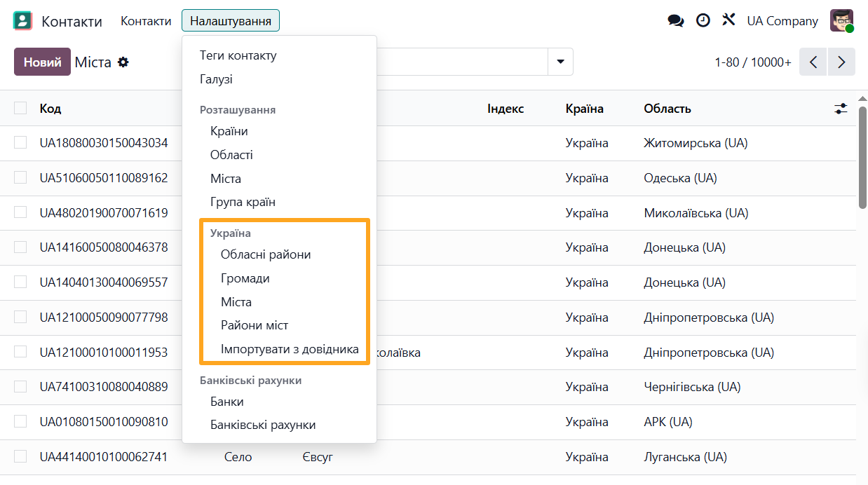Viewport: 868px width, 485px height.
Task: Open Області under Розташування
Action: [x=231, y=155]
